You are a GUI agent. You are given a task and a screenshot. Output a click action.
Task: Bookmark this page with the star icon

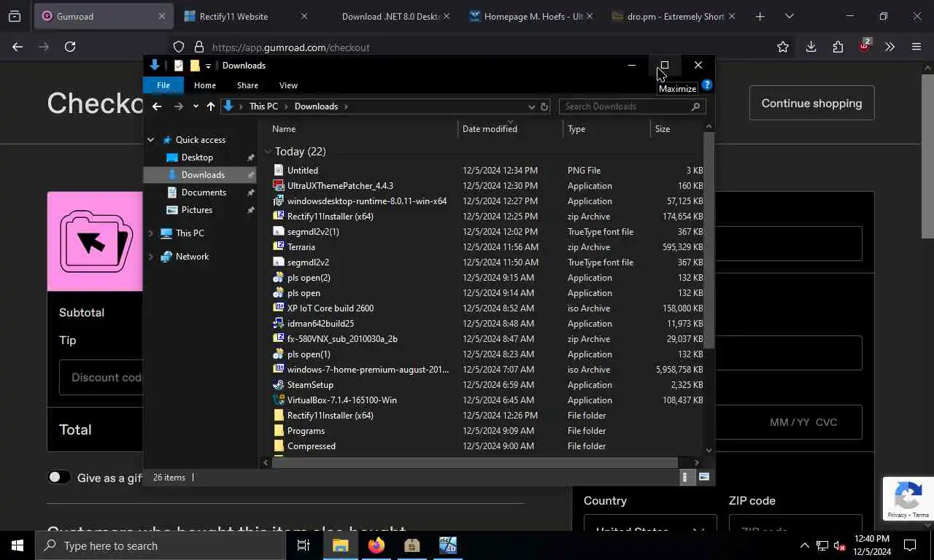pos(783,47)
